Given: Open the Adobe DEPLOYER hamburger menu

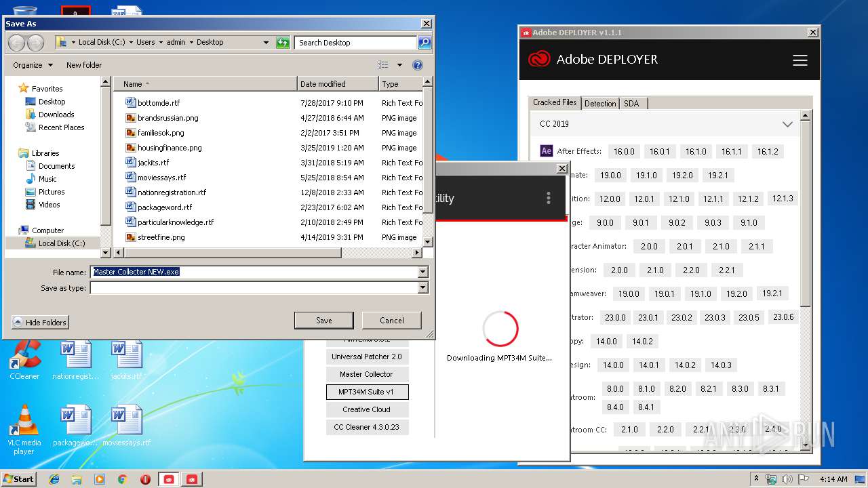Looking at the screenshot, I should 800,60.
